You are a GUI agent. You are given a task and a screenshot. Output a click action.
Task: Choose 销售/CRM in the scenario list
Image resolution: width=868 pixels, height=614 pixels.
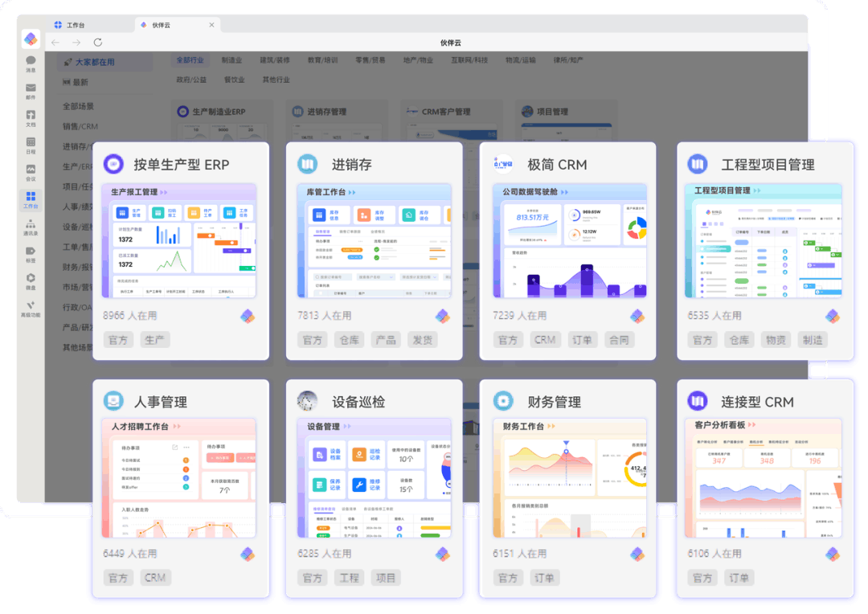pos(80,126)
